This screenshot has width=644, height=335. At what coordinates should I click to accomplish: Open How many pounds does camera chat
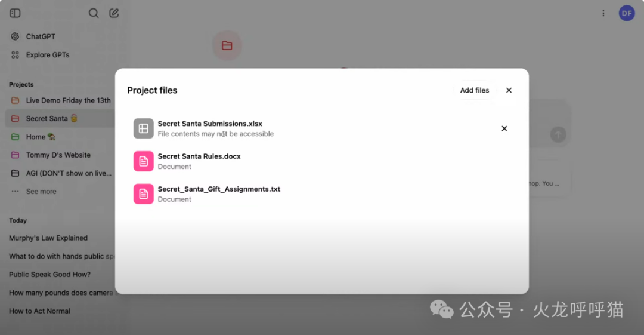(x=61, y=293)
